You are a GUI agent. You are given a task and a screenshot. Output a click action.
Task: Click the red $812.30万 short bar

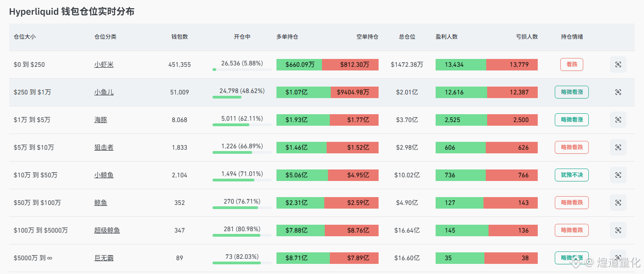[350, 64]
